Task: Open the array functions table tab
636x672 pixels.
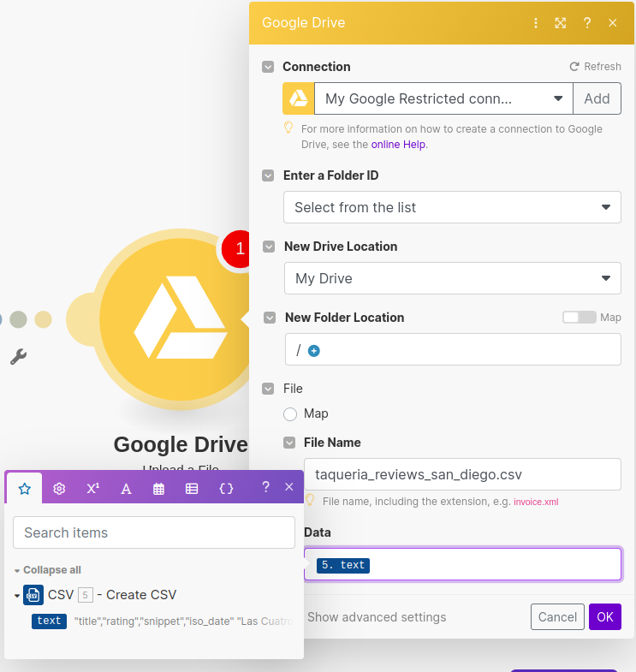Action: (x=192, y=489)
